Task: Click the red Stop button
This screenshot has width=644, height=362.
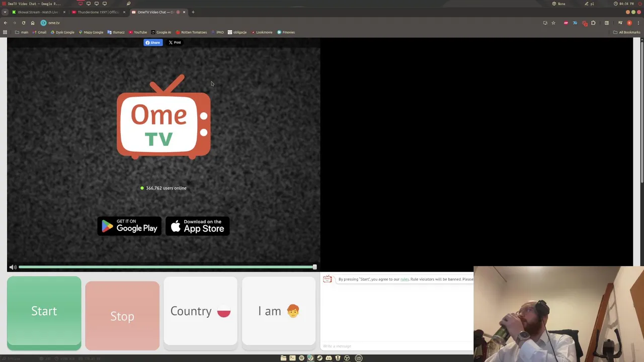Action: coord(122,315)
